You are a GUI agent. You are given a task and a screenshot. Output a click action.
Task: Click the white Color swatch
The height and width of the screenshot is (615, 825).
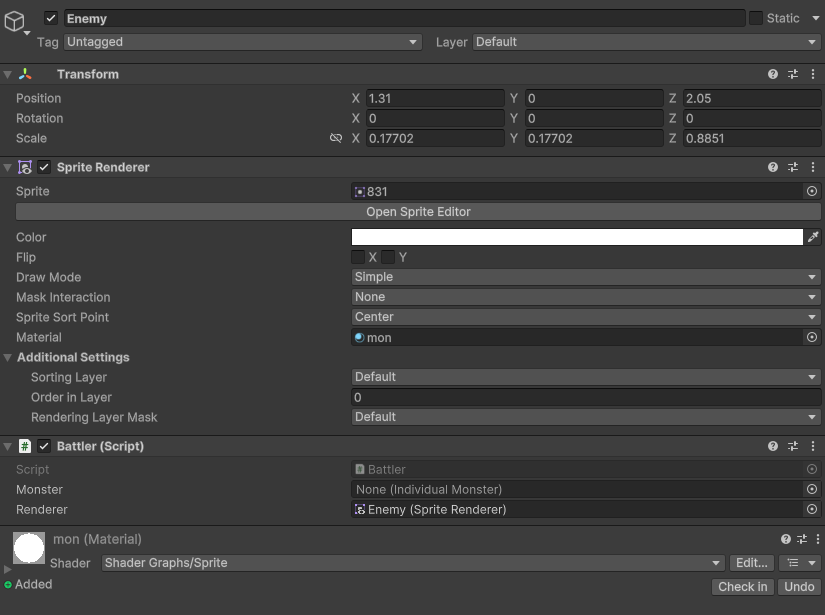click(577, 237)
